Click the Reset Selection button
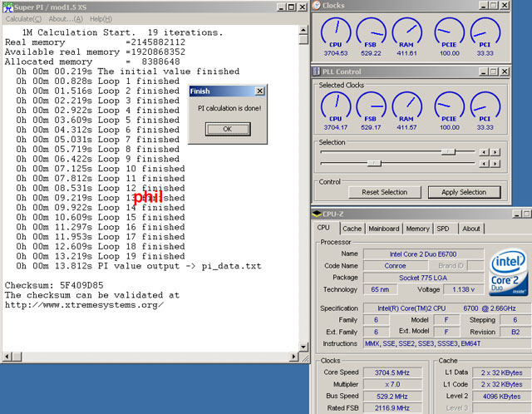The height and width of the screenshot is (414, 532). click(384, 192)
